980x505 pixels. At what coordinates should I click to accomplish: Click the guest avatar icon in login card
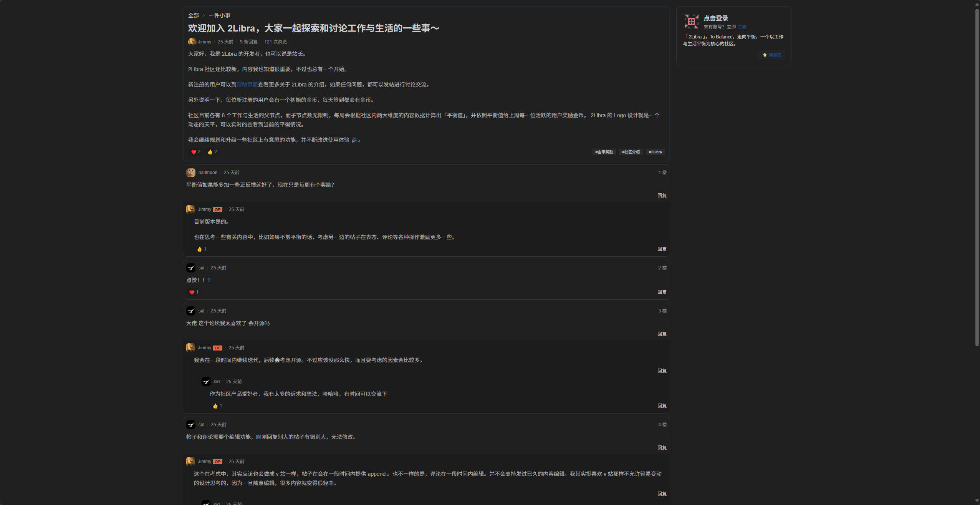pyautogui.click(x=691, y=22)
